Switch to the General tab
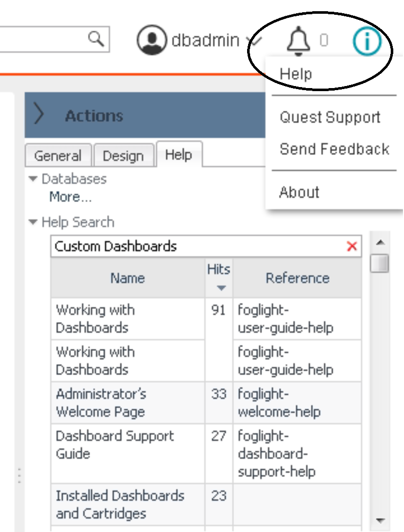This screenshot has height=532, width=404. [x=58, y=156]
